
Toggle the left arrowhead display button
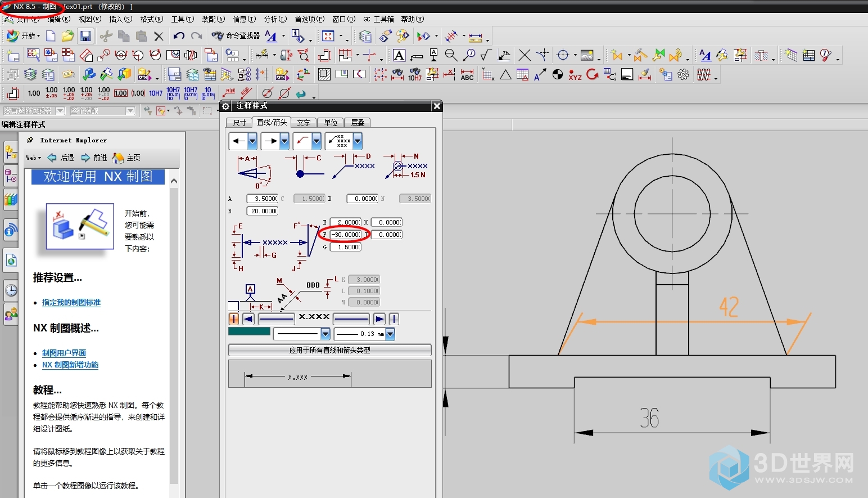[248, 319]
